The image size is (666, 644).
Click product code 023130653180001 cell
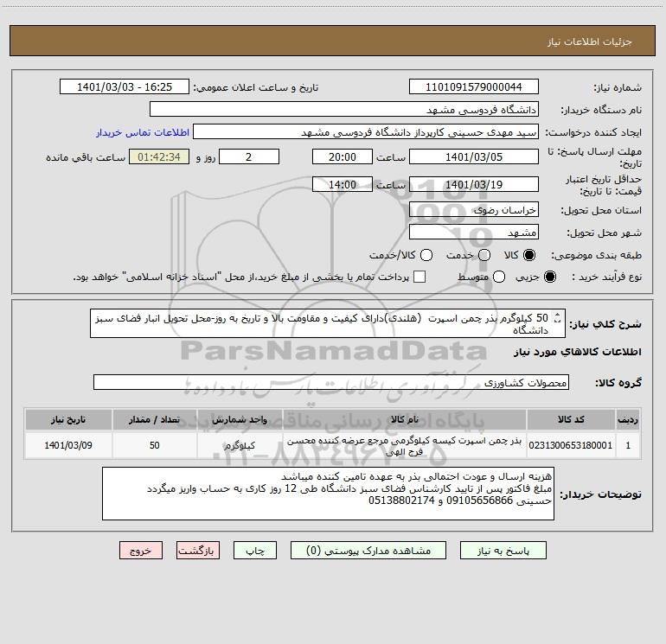point(571,445)
